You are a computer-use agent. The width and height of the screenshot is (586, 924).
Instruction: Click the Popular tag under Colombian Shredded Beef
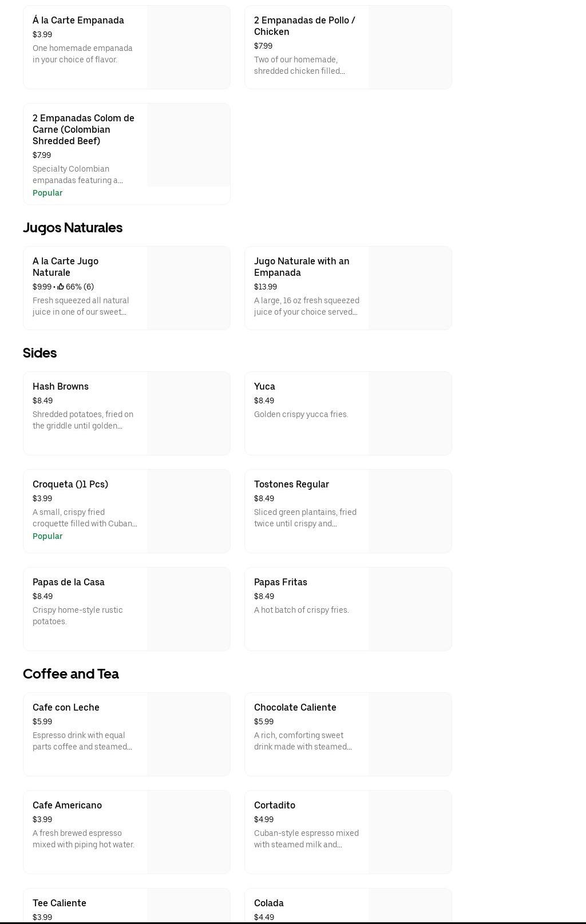click(47, 193)
